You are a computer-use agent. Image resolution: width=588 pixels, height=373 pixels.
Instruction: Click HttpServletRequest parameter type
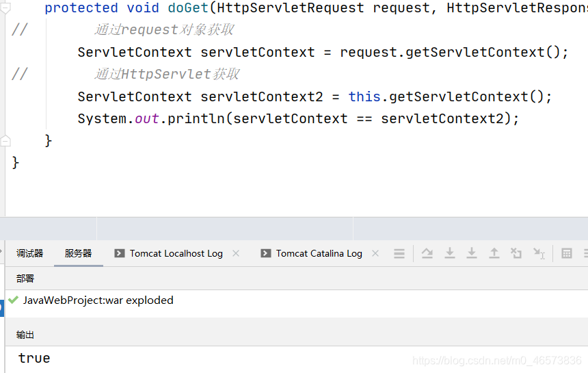(291, 8)
